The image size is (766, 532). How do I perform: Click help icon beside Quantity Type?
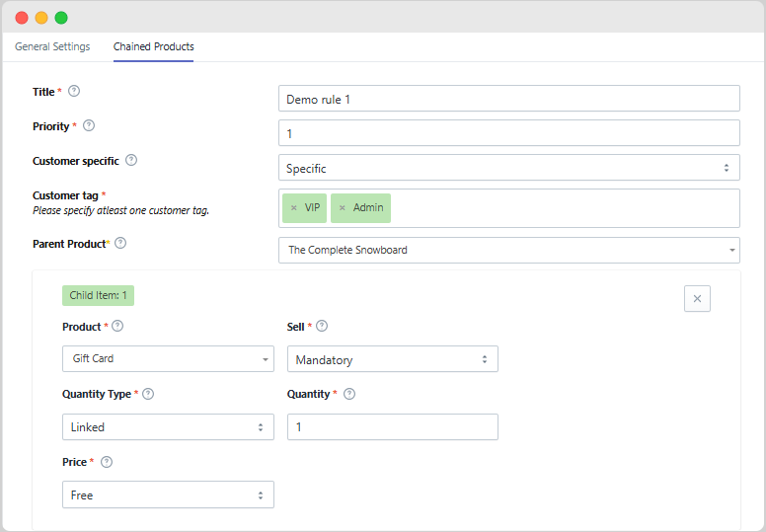[148, 394]
